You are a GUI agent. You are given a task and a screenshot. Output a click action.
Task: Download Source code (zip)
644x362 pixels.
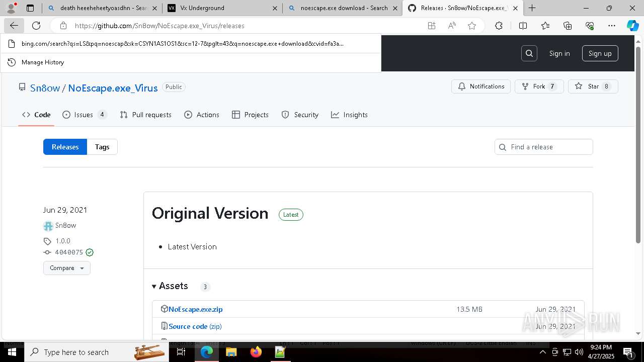pos(195,326)
